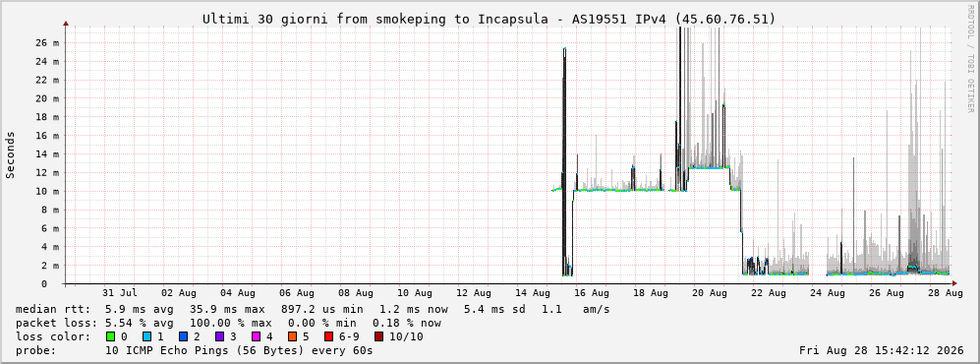
Task: Click the red 6-9 loss swatch
Action: (x=328, y=336)
